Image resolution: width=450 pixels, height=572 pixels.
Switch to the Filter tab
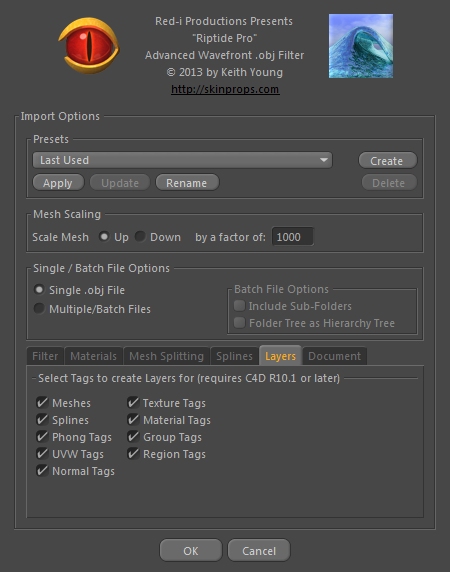(x=45, y=356)
